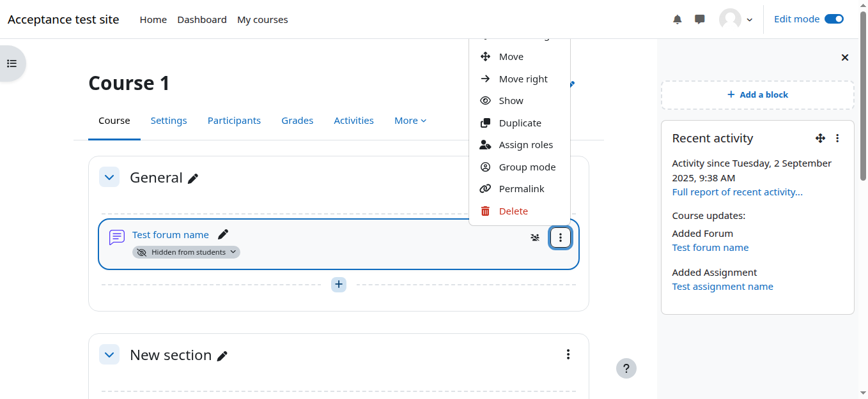Viewport: 868px width, 399px height.
Task: Open the course index drawer
Action: click(x=12, y=63)
